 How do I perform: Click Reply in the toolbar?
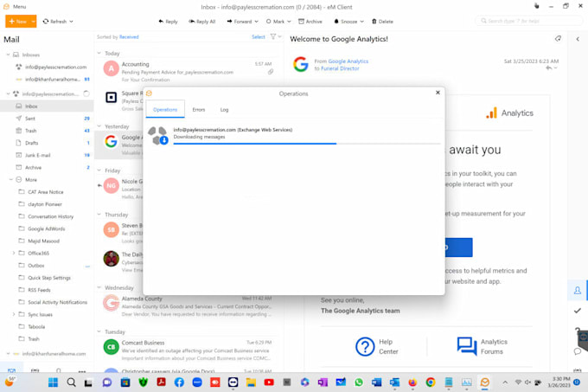(x=168, y=22)
